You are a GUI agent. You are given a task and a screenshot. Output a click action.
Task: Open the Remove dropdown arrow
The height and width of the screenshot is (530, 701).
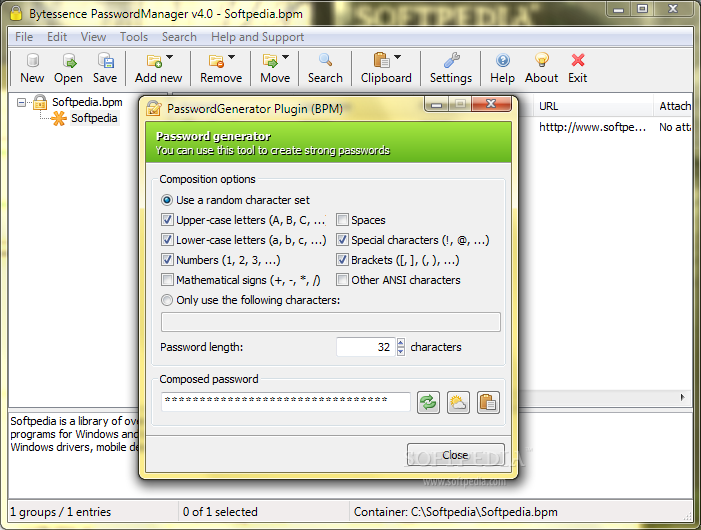click(x=232, y=57)
